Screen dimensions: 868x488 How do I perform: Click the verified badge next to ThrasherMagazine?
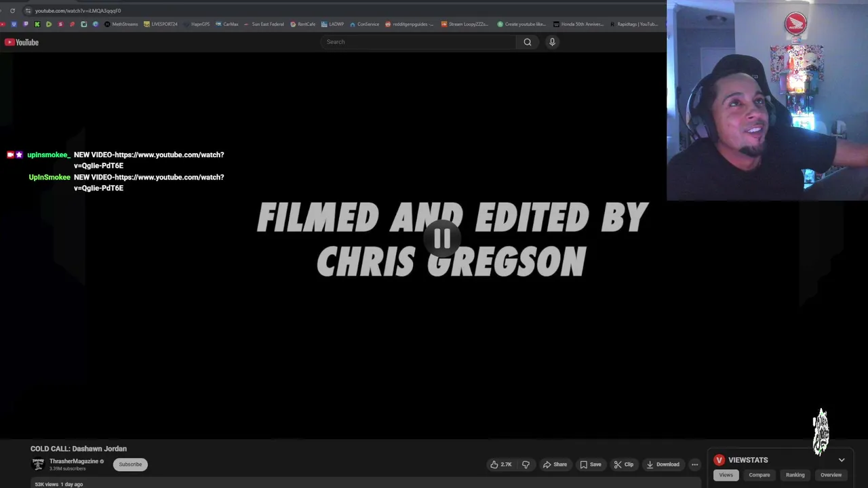[x=102, y=462]
